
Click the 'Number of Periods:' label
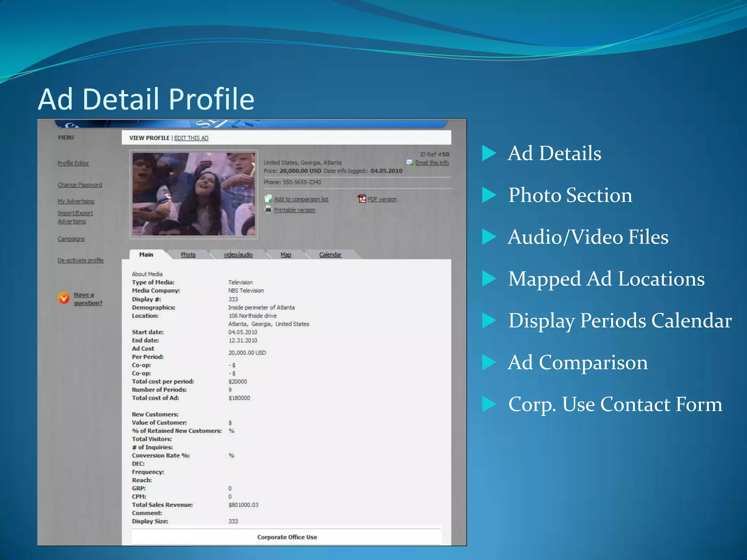[x=159, y=390]
